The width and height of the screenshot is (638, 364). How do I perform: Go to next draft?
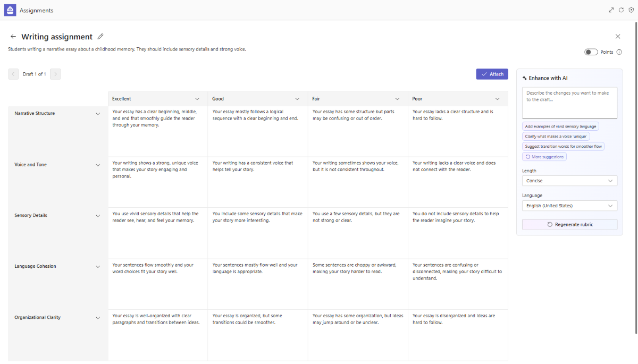55,74
